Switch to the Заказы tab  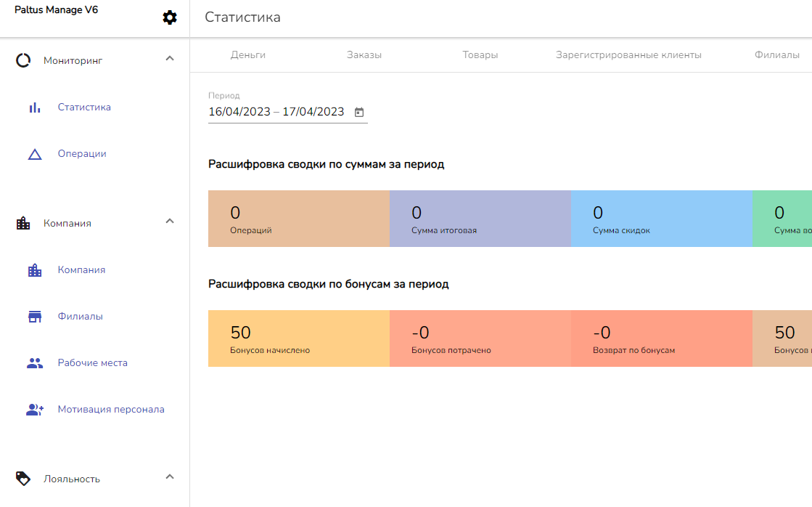pyautogui.click(x=364, y=55)
